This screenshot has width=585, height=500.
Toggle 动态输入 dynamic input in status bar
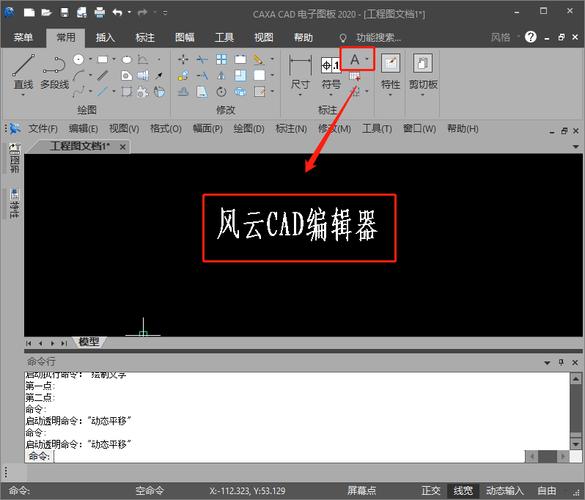pos(505,490)
